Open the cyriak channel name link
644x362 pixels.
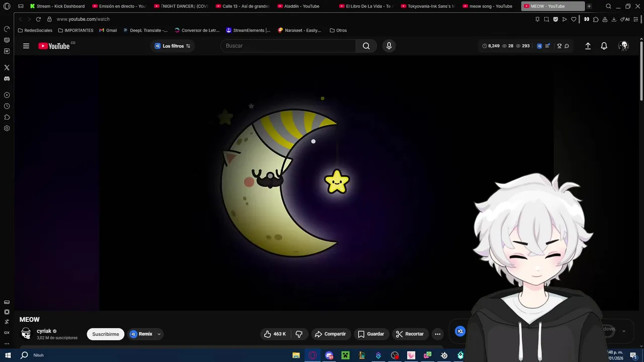click(x=44, y=331)
